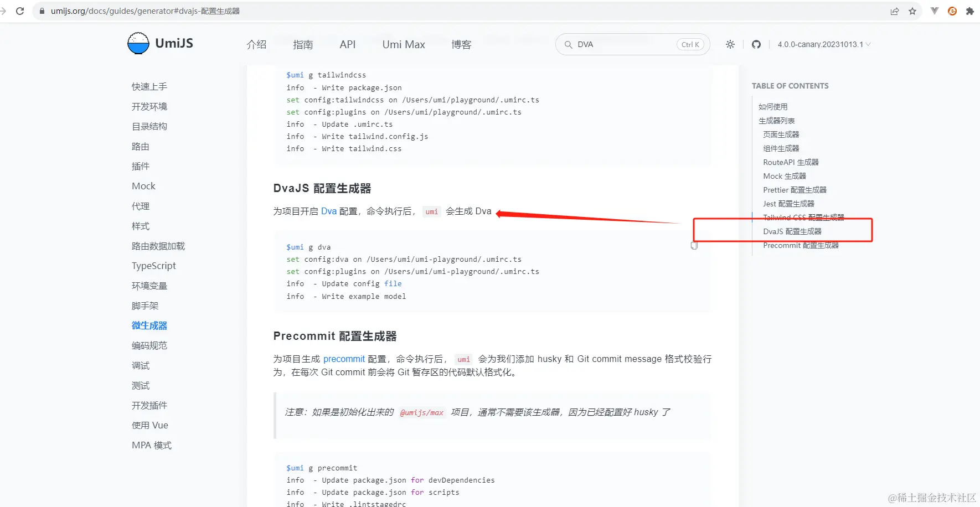This screenshot has height=507, width=980.
Task: Follow the Dva hyperlink in the paragraph
Action: pyautogui.click(x=329, y=211)
